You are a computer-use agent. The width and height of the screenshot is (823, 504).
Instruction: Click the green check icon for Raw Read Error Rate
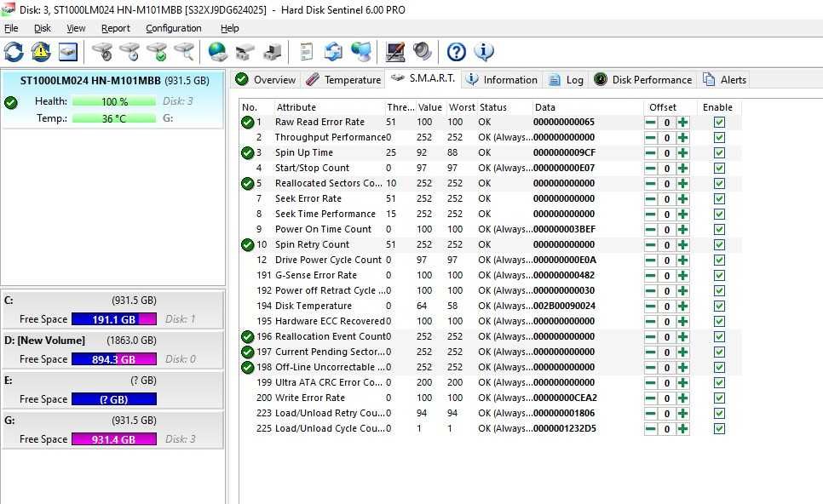click(248, 123)
